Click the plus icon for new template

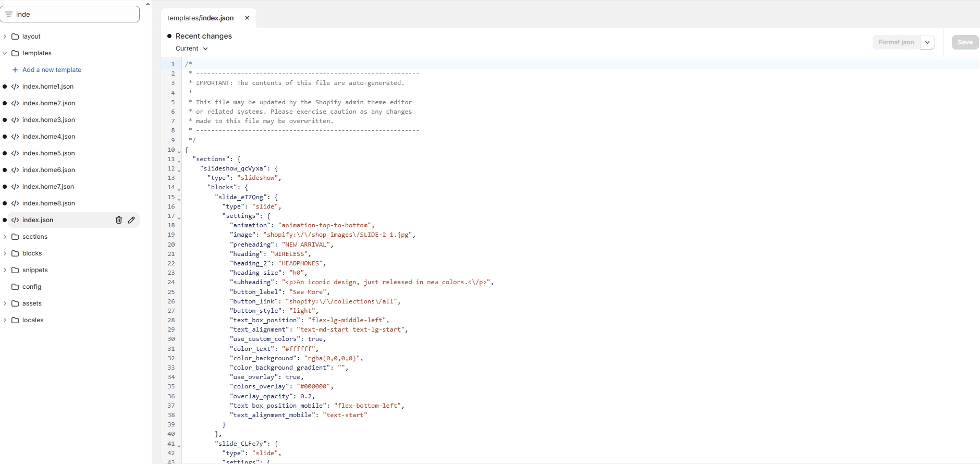click(x=15, y=70)
